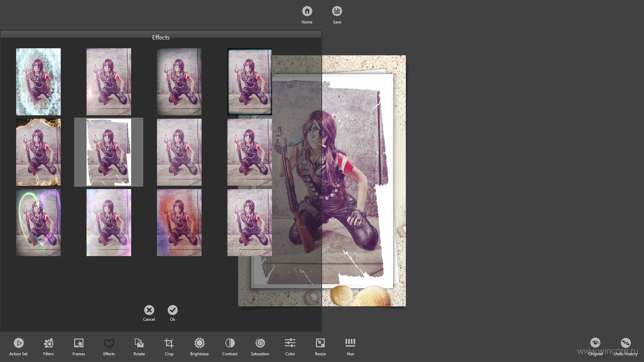Choose the neon heart light effect
This screenshot has height=362, width=644.
pos(39,223)
